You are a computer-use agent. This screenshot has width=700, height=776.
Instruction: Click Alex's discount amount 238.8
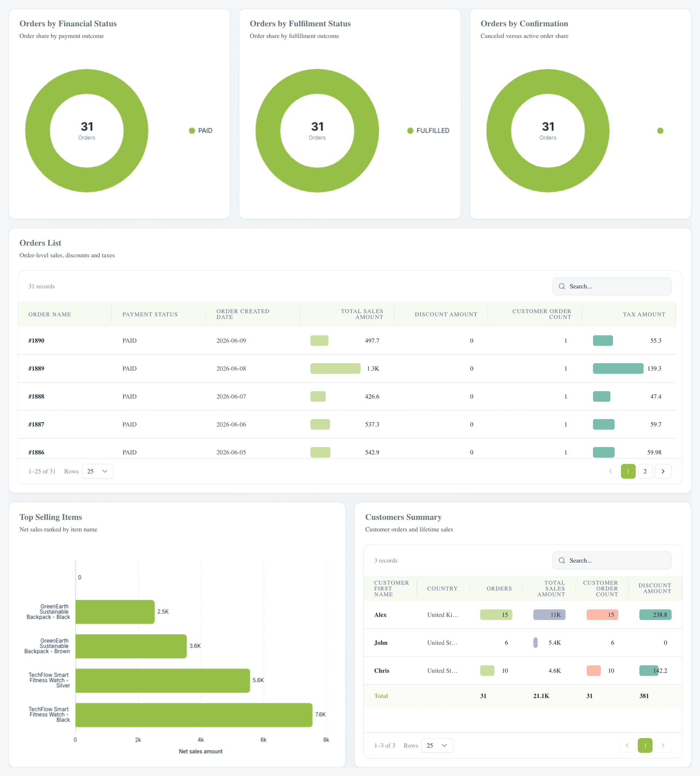coord(660,615)
